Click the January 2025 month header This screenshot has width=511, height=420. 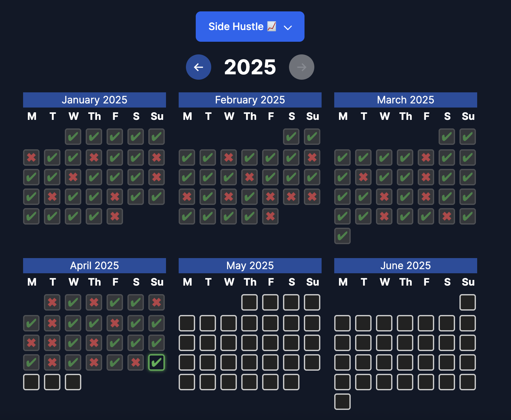click(x=95, y=100)
